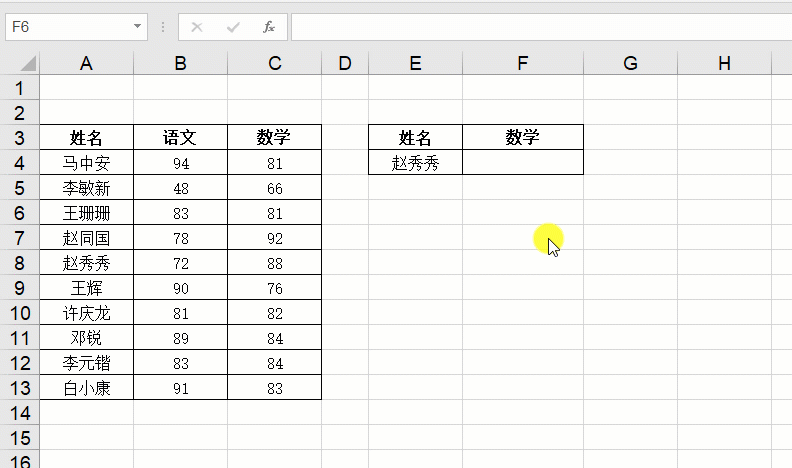Click the Enter checkmark icon in formula bar

pos(233,27)
